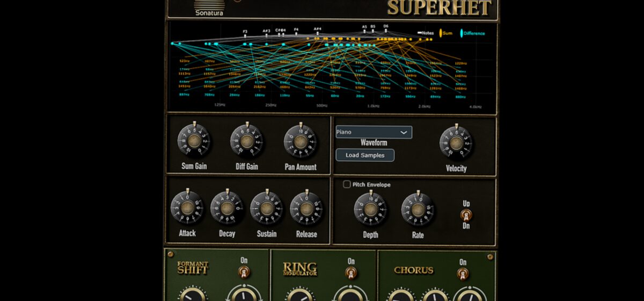Viewport: 644px width, 301px height.
Task: Click the white Notes legend entry
Action: click(426, 33)
